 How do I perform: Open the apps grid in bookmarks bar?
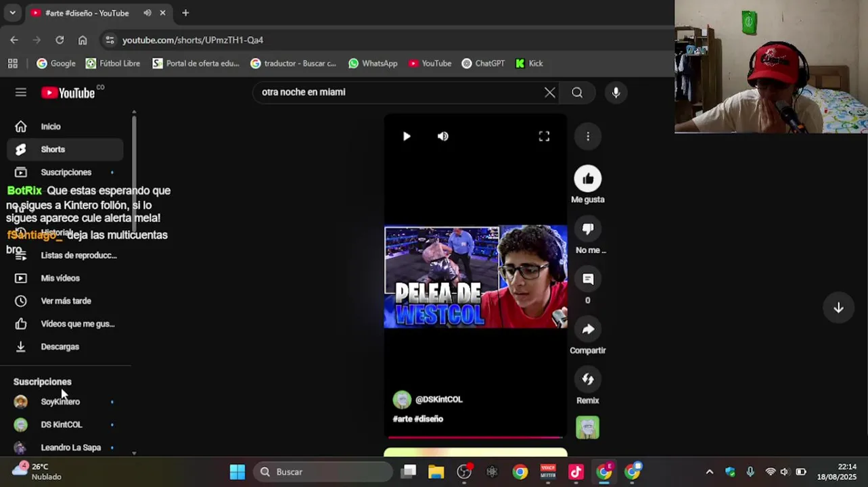point(12,64)
